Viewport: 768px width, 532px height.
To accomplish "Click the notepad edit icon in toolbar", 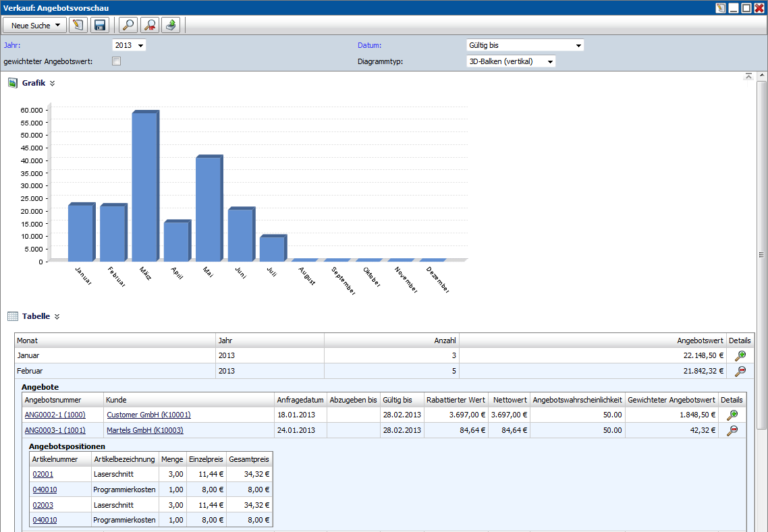I will click(78, 26).
